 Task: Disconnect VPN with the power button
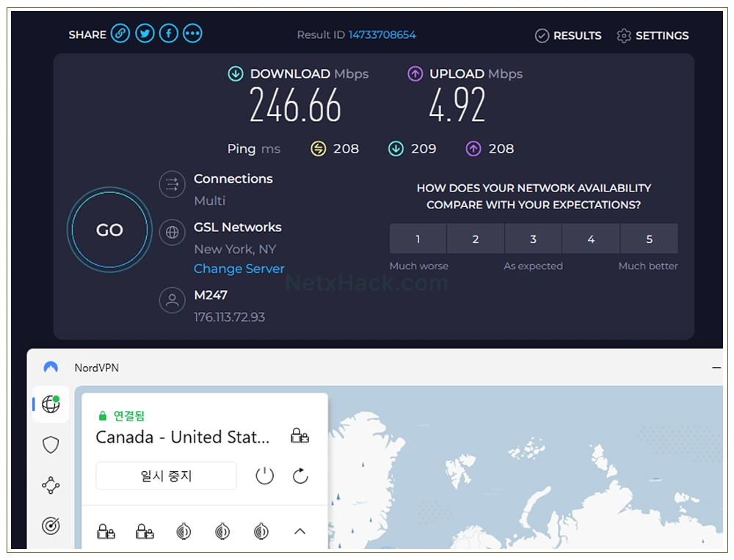coord(264,476)
